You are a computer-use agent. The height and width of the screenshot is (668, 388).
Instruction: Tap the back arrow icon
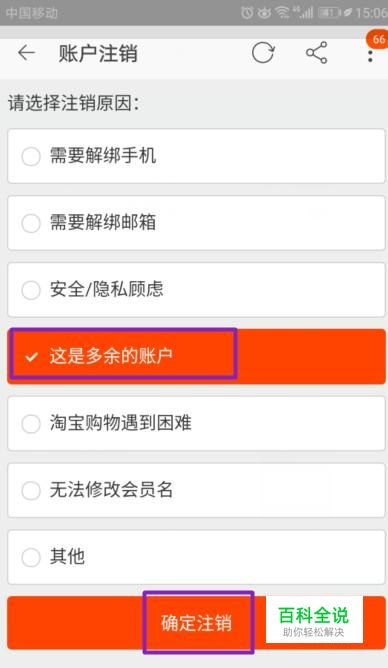(x=26, y=53)
